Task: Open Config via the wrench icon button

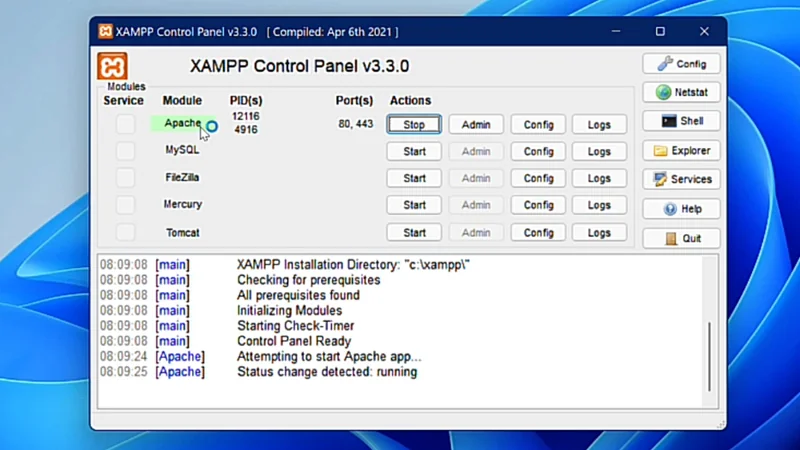Action: (680, 64)
